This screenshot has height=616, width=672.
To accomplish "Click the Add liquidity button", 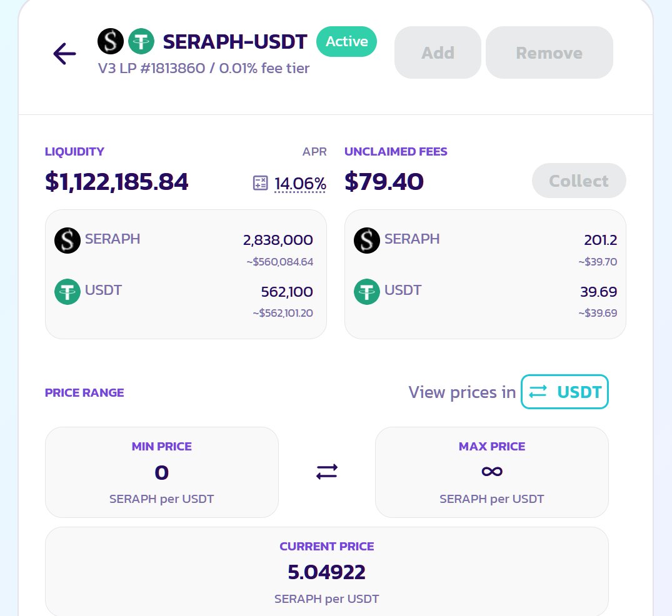I will pos(438,52).
